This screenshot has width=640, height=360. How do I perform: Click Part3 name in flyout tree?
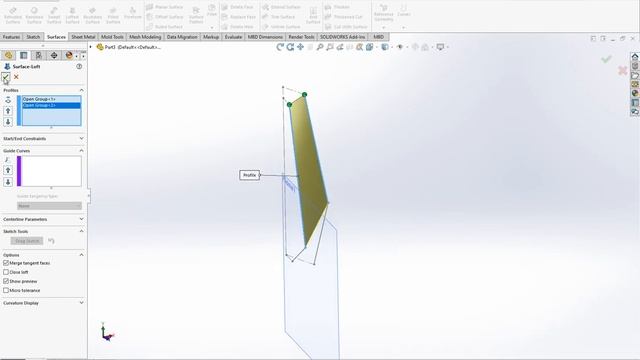coord(133,47)
